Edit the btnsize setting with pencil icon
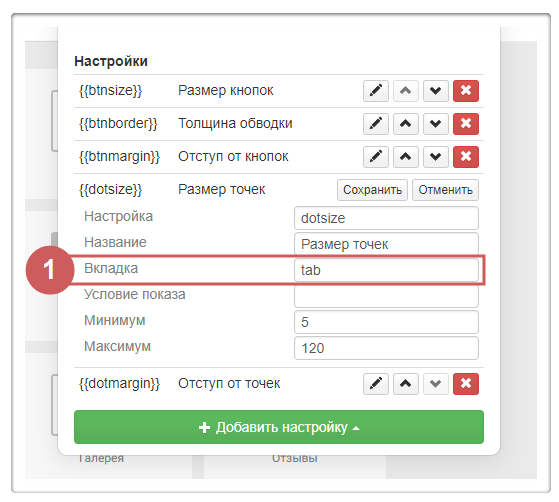The image size is (559, 502). point(376,91)
